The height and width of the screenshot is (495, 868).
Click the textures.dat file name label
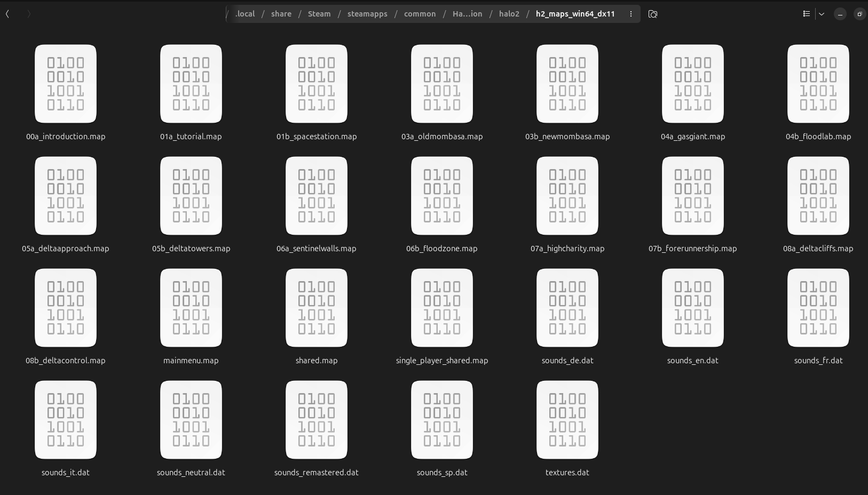[567, 473]
